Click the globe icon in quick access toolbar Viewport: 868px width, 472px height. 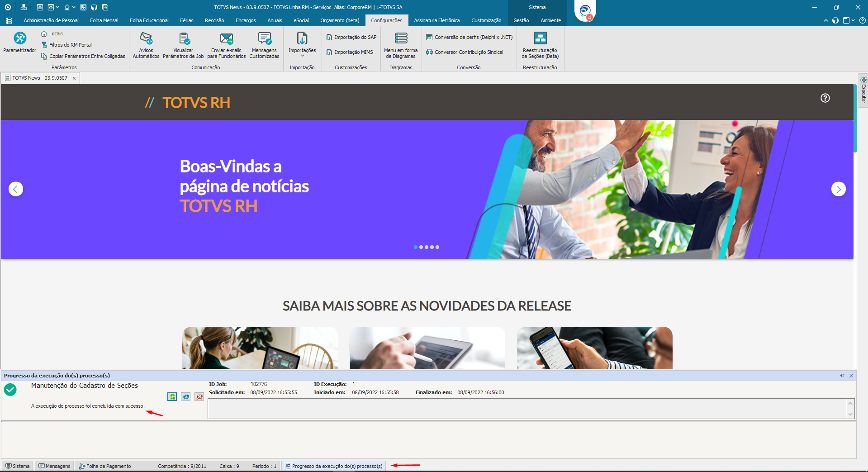94,7
